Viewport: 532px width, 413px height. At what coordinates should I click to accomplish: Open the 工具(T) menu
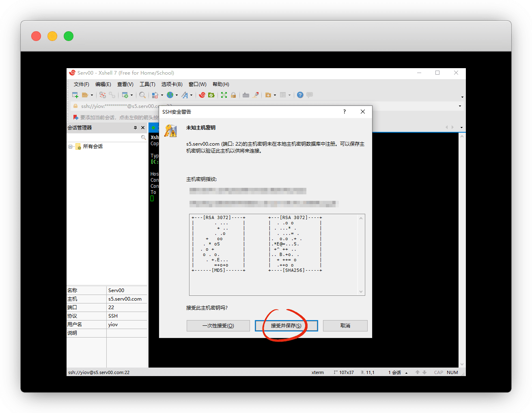pyautogui.click(x=147, y=84)
